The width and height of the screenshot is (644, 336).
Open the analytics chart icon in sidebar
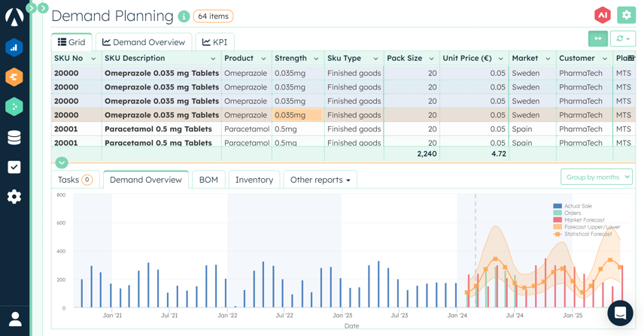point(14,47)
